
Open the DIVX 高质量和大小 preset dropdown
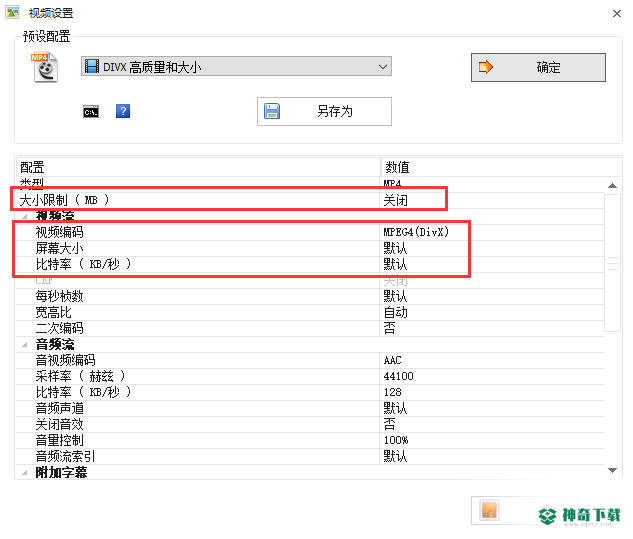[x=236, y=67]
